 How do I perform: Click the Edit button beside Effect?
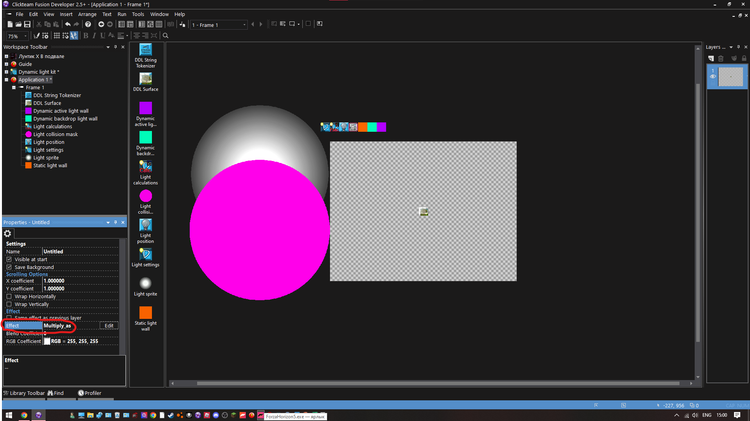pos(109,326)
